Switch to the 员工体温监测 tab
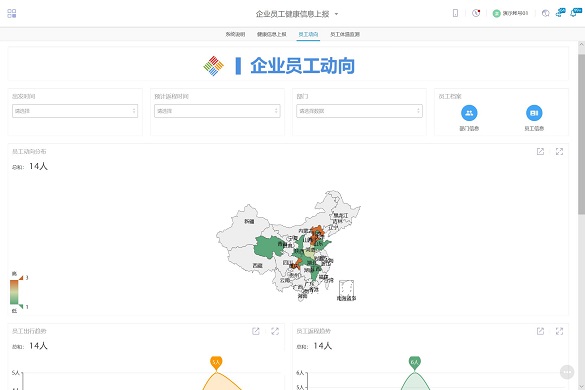This screenshot has height=390, width=585. [345, 34]
